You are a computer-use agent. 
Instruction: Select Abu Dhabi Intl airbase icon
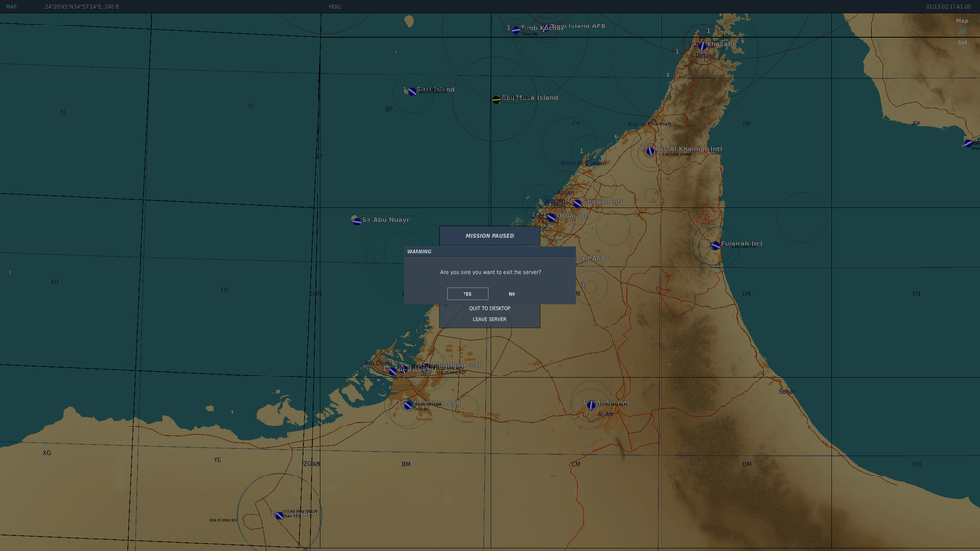[x=429, y=367]
